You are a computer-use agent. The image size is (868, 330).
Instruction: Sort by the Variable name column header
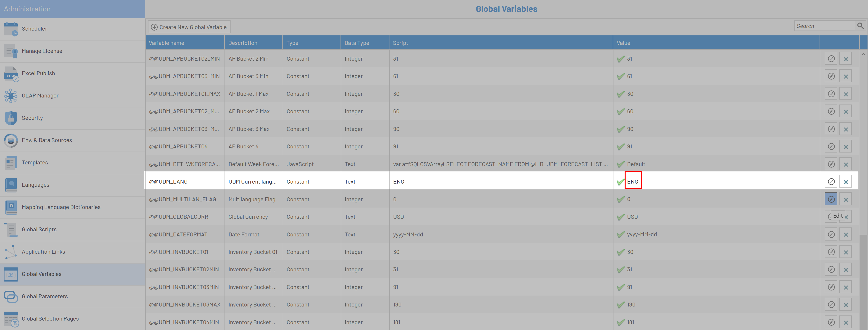pyautogui.click(x=166, y=43)
